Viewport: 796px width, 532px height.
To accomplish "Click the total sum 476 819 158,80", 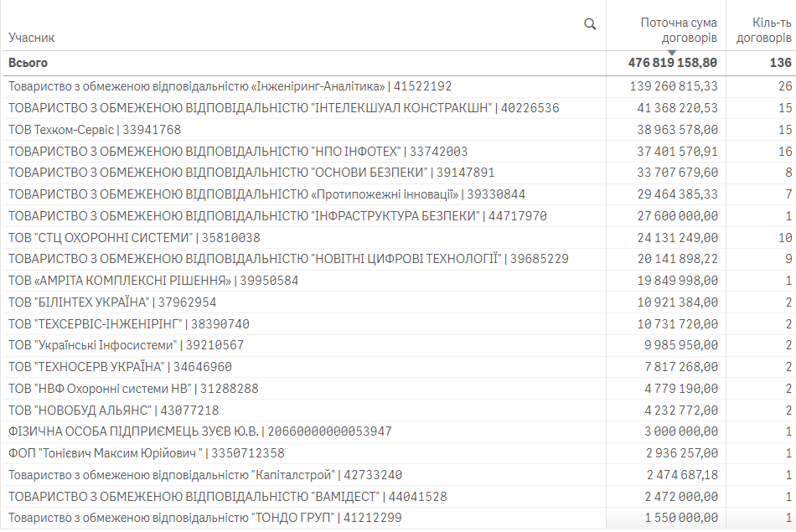I will tap(672, 63).
